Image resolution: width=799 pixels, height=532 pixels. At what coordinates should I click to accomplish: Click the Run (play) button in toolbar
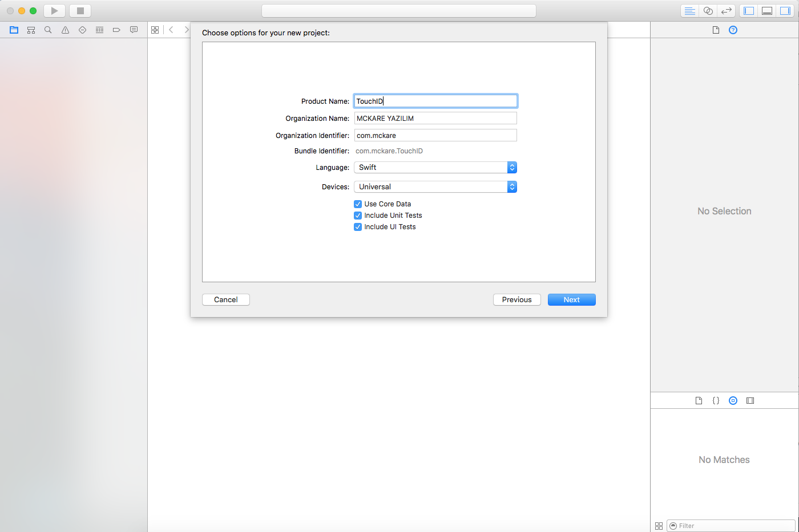pos(54,11)
